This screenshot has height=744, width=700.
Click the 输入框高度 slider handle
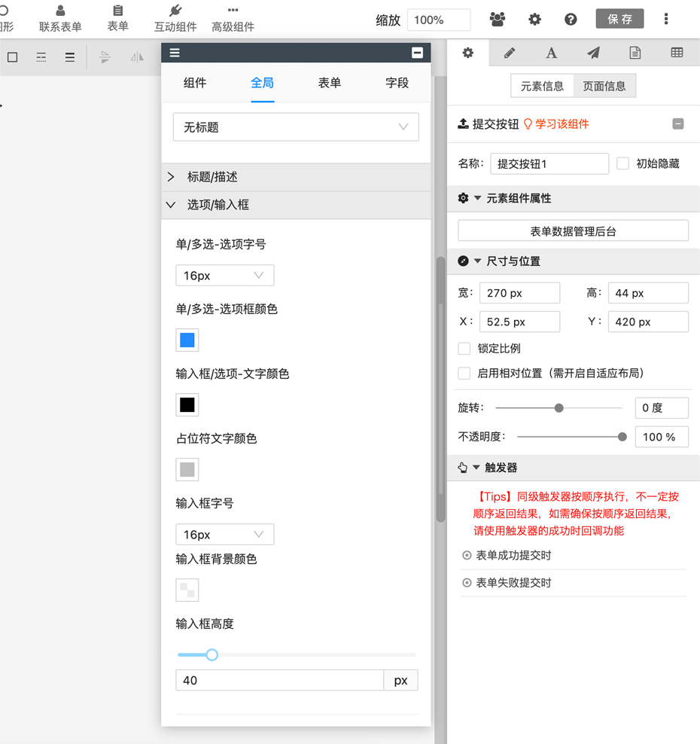[x=212, y=655]
